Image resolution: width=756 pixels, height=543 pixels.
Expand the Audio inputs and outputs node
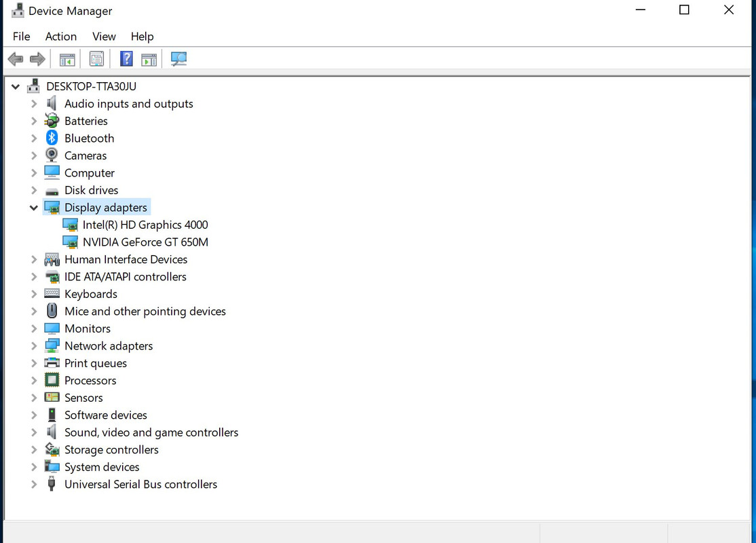(x=34, y=104)
